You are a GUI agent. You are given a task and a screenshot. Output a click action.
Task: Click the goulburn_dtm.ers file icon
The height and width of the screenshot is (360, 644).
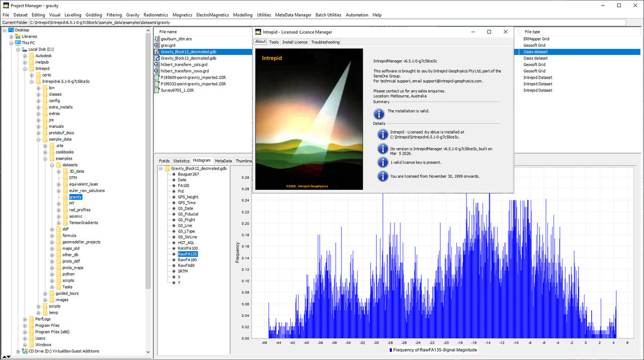coord(157,39)
